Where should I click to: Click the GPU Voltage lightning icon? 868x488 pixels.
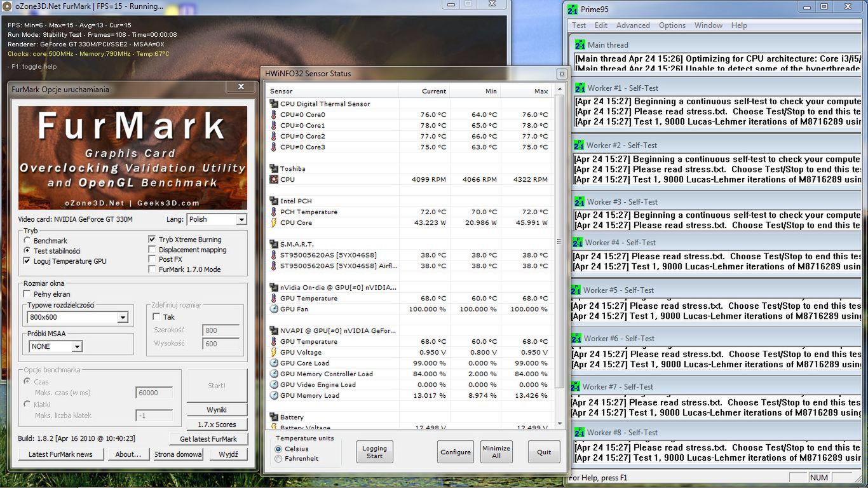coord(274,352)
